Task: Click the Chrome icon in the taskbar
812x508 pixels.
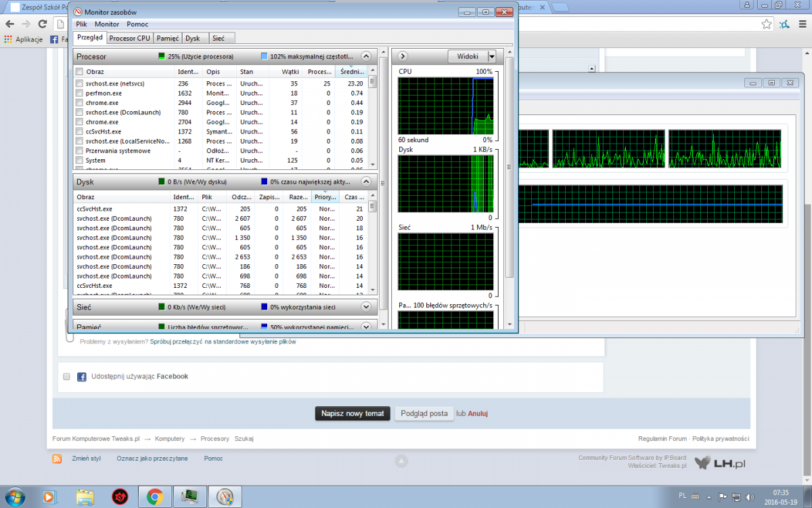Action: point(154,496)
